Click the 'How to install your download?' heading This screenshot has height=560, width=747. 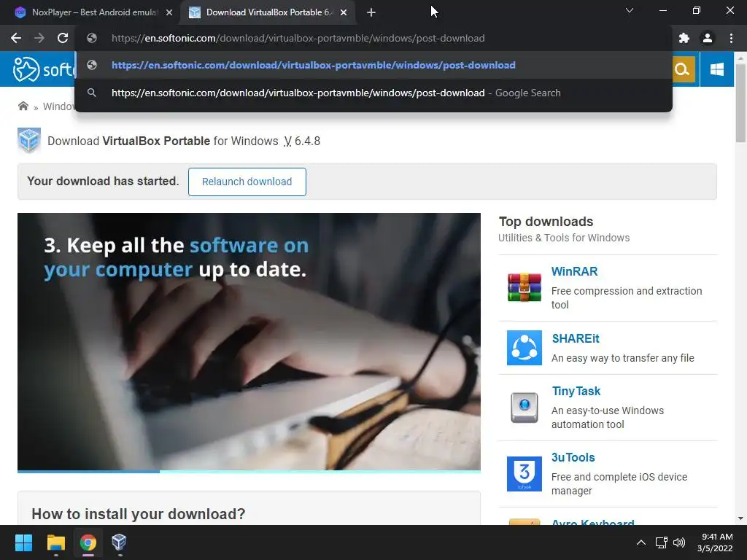[x=138, y=514]
